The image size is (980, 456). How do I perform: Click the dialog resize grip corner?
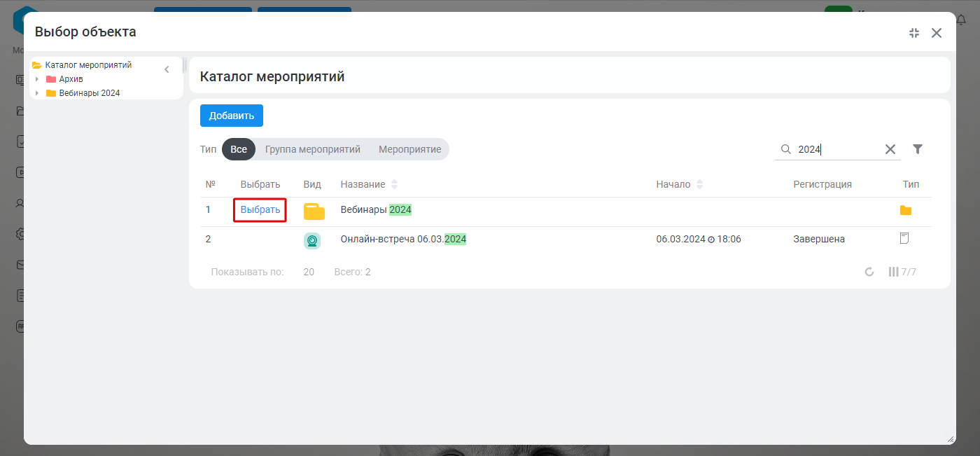[x=950, y=439]
